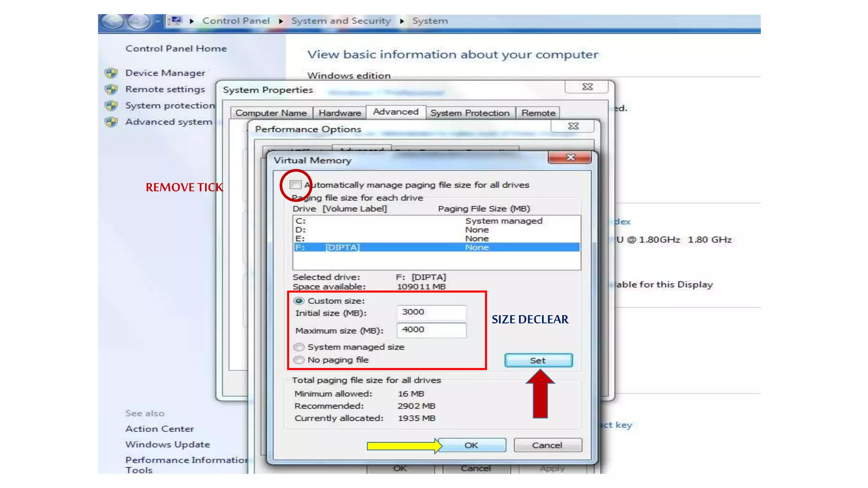Click Control Panel in the address breadcrumb
Image resolution: width=868 pixels, height=488 pixels.
[x=236, y=21]
